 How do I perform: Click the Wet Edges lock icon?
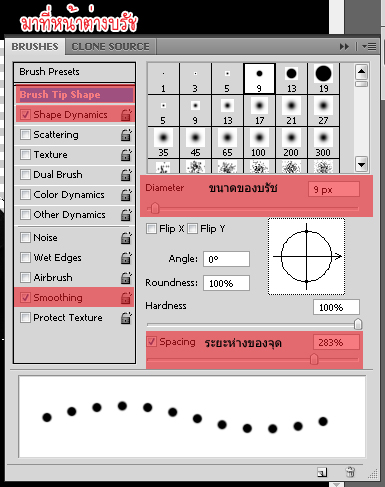[x=126, y=258]
